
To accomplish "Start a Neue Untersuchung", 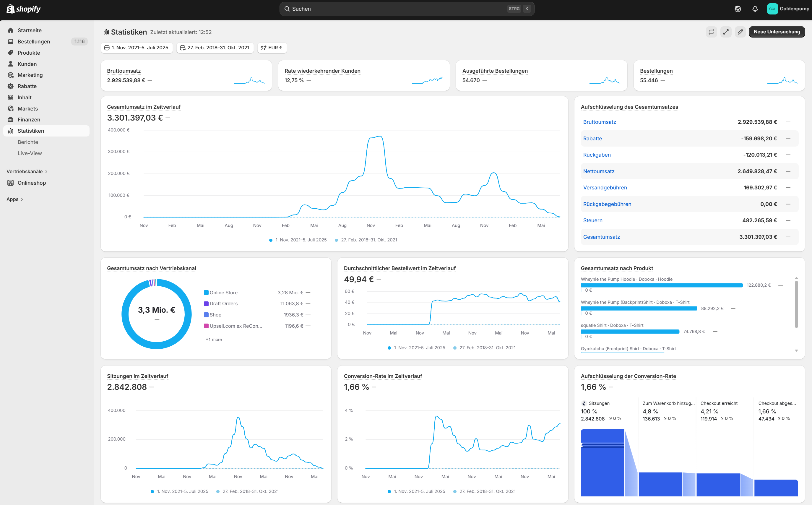I will pos(777,32).
